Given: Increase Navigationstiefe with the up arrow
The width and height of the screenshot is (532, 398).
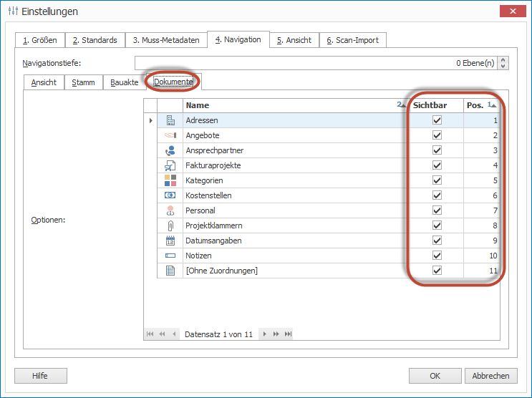Looking at the screenshot, I should [x=503, y=60].
